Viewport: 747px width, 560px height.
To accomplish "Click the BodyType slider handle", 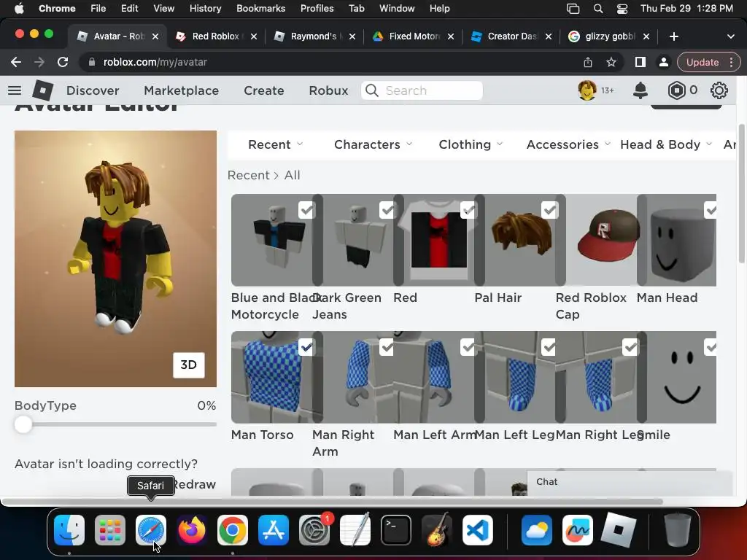I will (23, 424).
